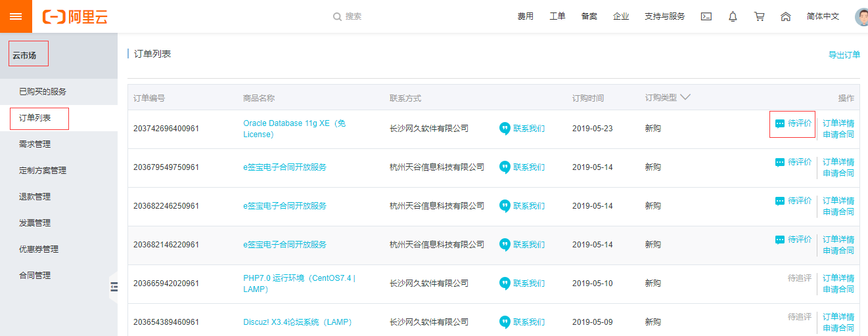Select 发票管理 in sidebar
868x336 pixels.
coord(35,223)
